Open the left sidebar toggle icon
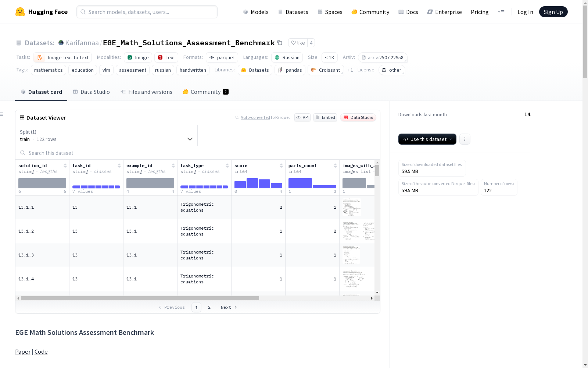 click(x=2, y=114)
